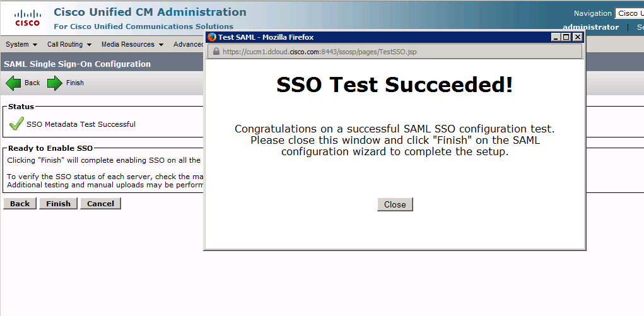
Task: Click the green Finish arrow icon
Action: [55, 83]
